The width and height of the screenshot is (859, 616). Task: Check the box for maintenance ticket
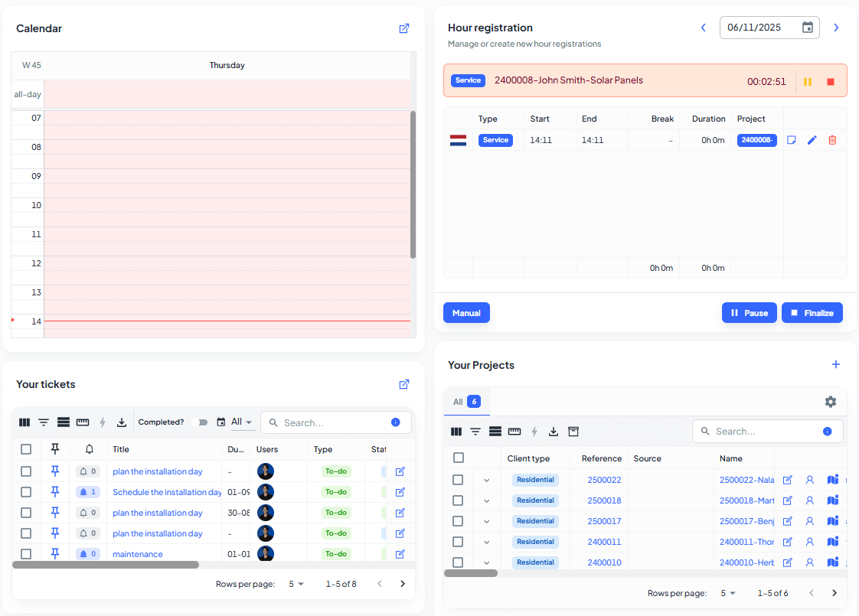[x=26, y=553]
